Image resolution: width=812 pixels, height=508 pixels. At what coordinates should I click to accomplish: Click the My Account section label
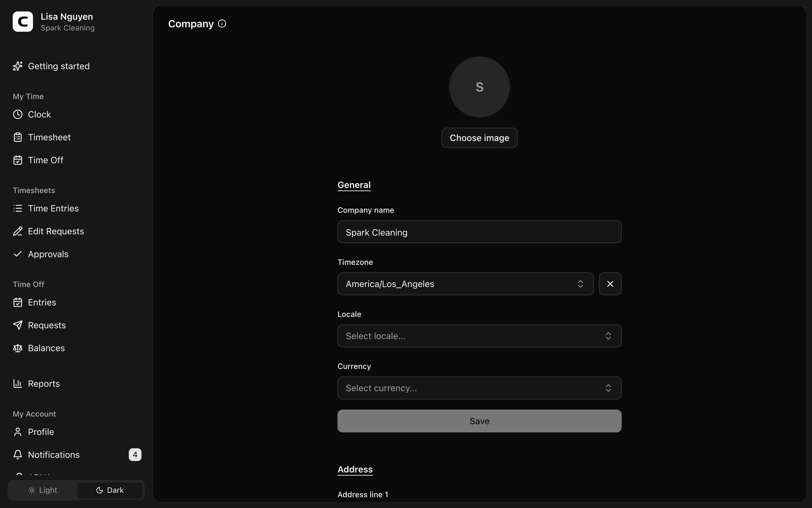[34, 414]
